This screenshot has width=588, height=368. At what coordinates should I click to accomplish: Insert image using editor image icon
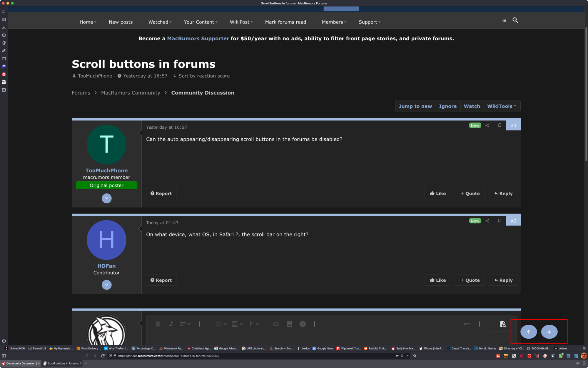tap(289, 324)
